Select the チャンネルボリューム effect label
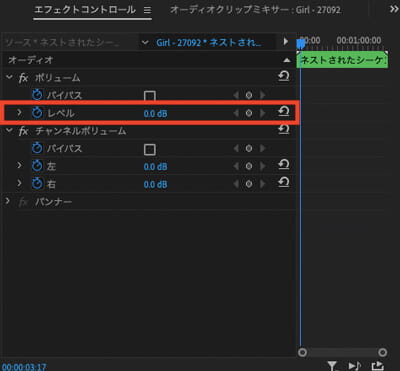Viewport: 400px width, 371px height. pos(81,131)
